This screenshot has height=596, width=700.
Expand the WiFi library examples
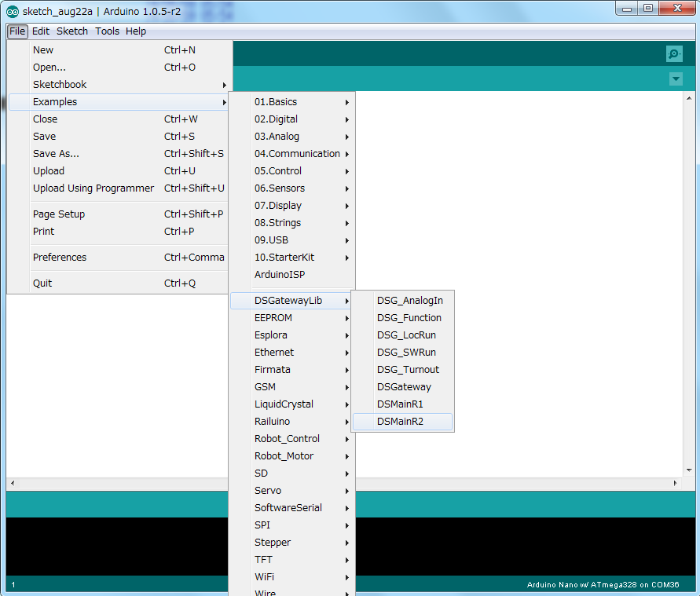pos(292,577)
